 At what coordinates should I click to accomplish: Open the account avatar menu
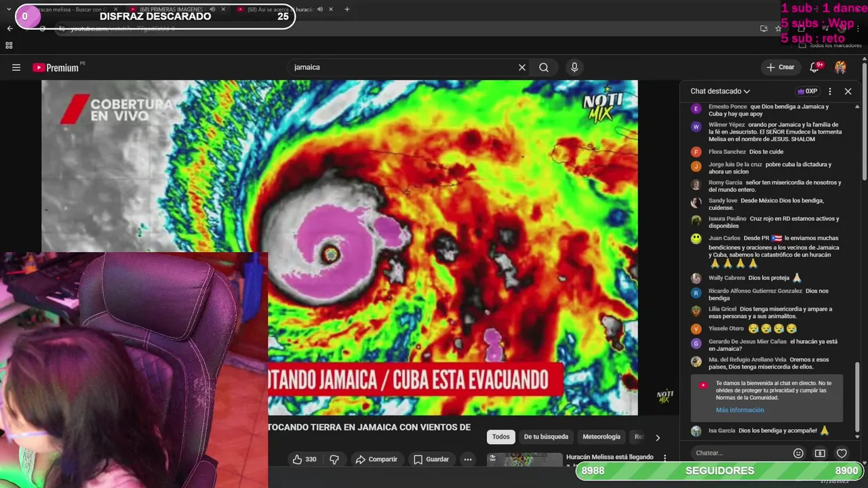pyautogui.click(x=840, y=67)
